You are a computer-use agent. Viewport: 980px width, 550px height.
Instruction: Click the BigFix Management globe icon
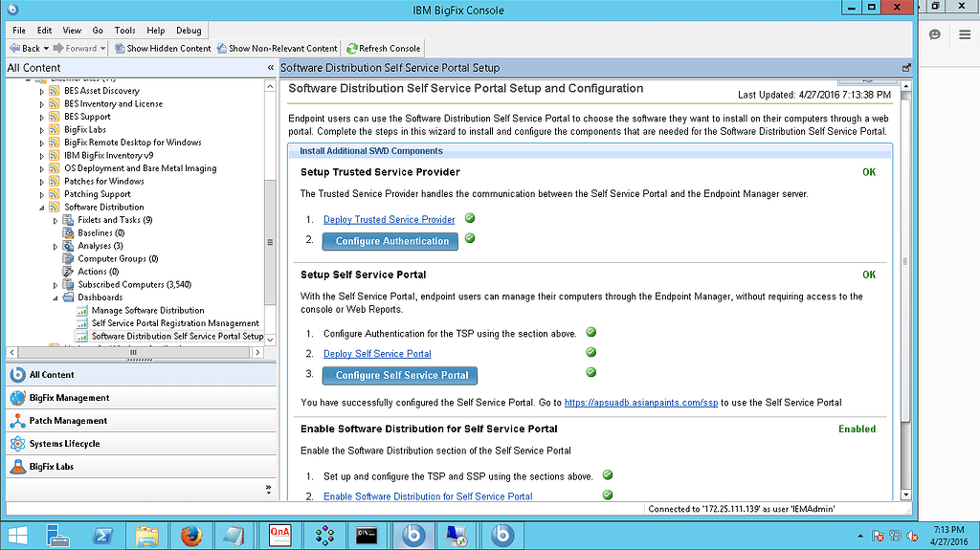tap(16, 398)
